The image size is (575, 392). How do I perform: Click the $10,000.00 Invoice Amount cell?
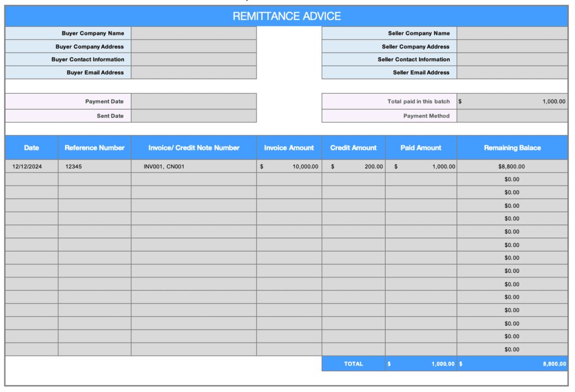click(289, 166)
